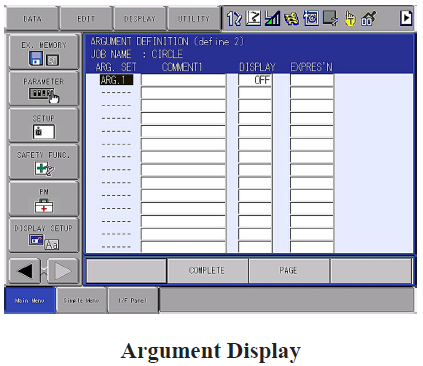
Task: Toggle the DISPLAY OFF value for ARG.1
Action: click(255, 80)
